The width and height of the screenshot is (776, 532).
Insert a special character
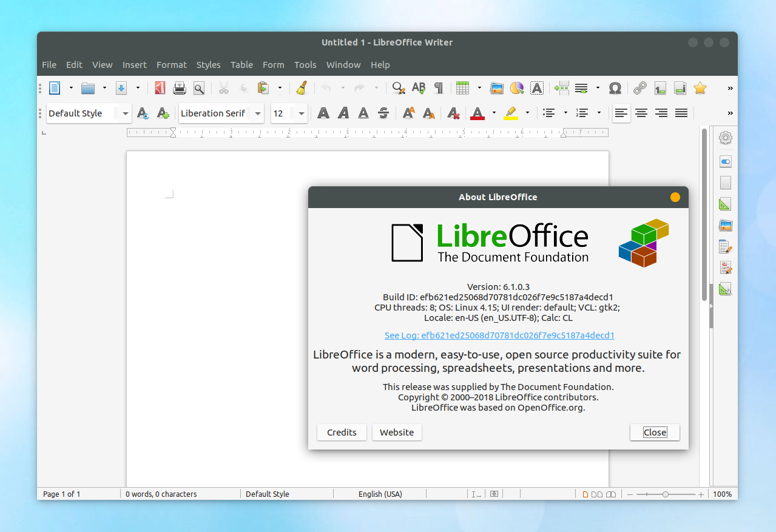(615, 88)
